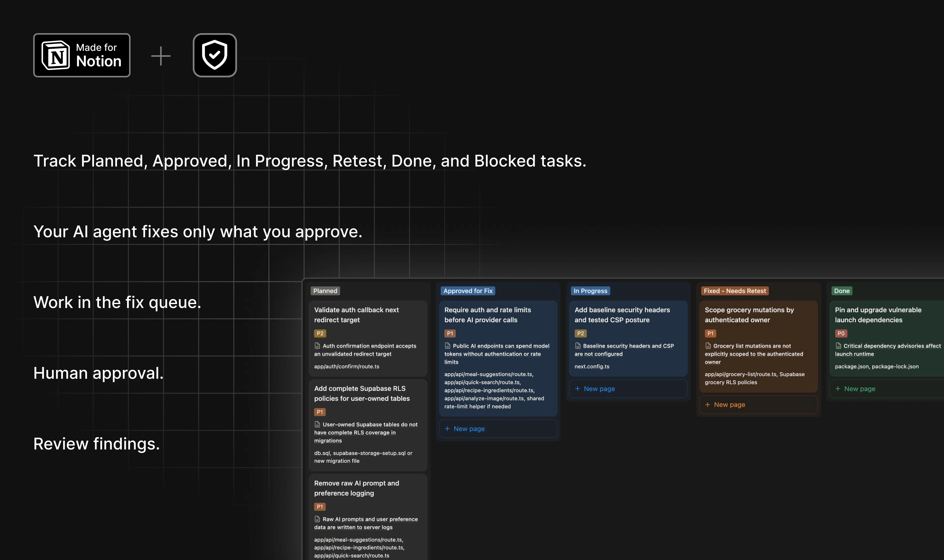Screen dimensions: 944x560
Task: Click package.json, package-lock.json text
Action: tap(877, 366)
